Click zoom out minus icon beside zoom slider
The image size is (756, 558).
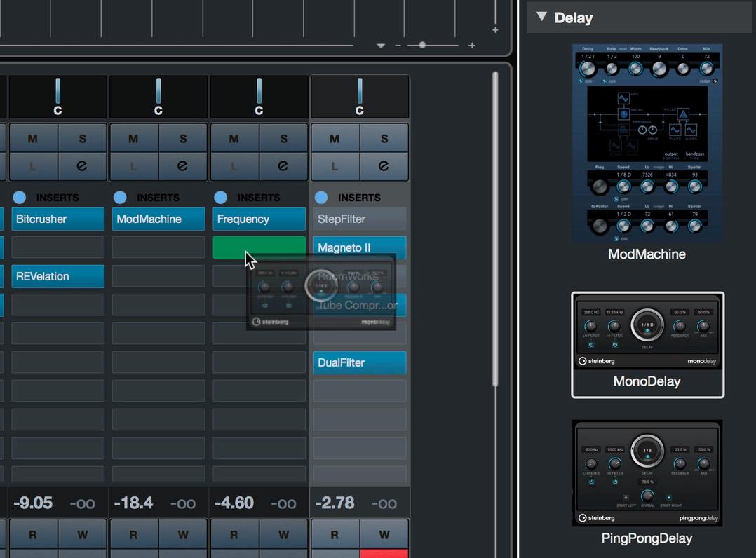(398, 46)
